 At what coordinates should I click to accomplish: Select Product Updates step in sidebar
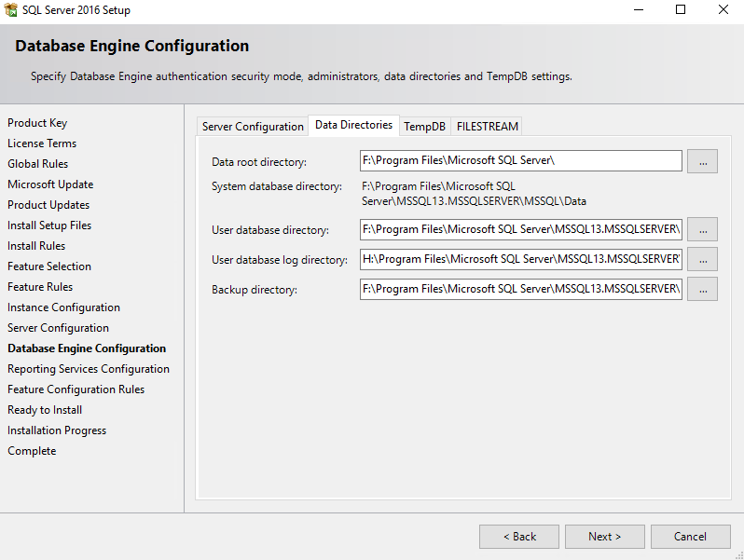[48, 205]
